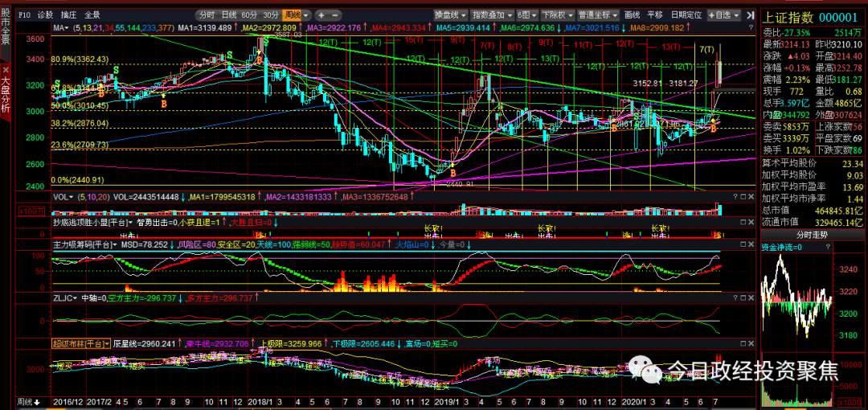This screenshot has height=410, width=868.
Task: Open the 抄底逃顶胜小盟 indicator dropdown
Action: coord(92,222)
